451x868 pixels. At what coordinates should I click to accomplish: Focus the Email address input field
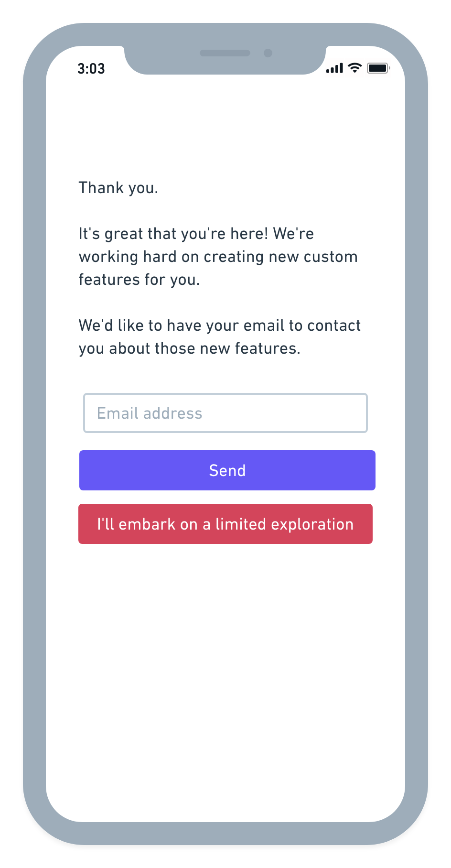pyautogui.click(x=225, y=413)
